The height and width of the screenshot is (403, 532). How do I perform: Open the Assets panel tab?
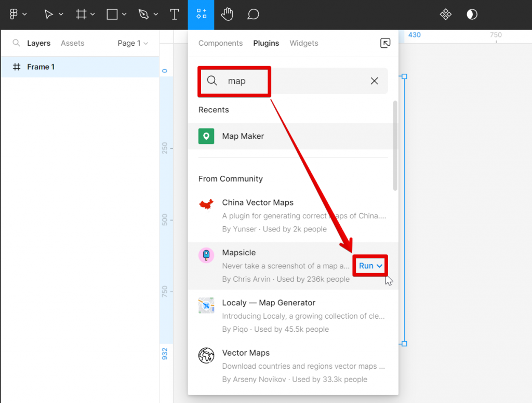click(x=72, y=43)
